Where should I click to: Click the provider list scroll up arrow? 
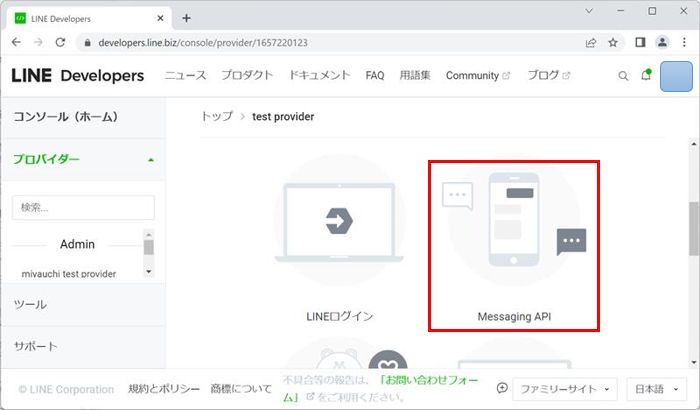[x=149, y=234]
